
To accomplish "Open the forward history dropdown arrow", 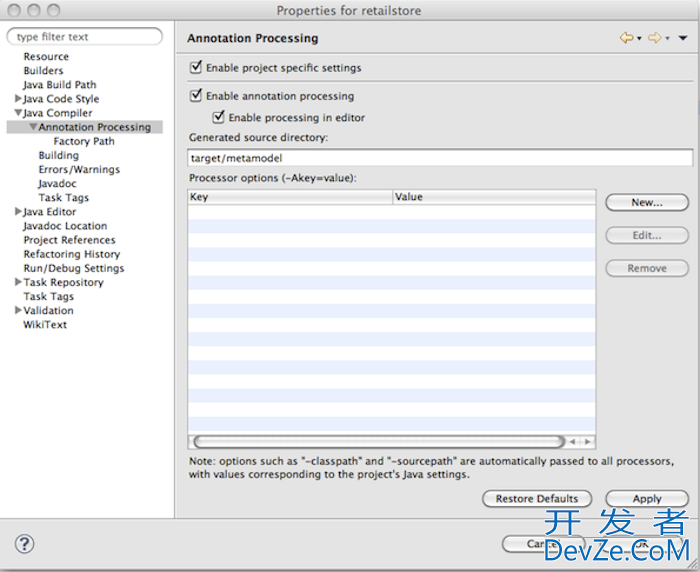I will [x=667, y=39].
